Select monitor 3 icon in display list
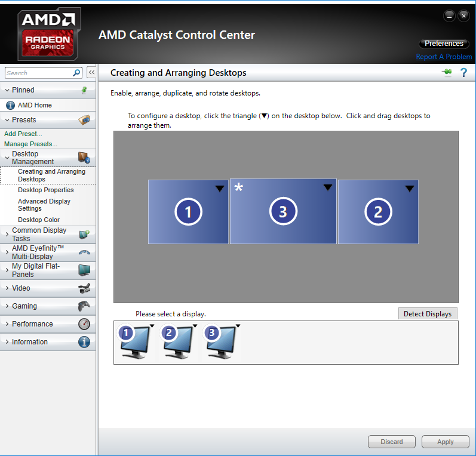Viewport: 476px width, 456px height. [220, 341]
